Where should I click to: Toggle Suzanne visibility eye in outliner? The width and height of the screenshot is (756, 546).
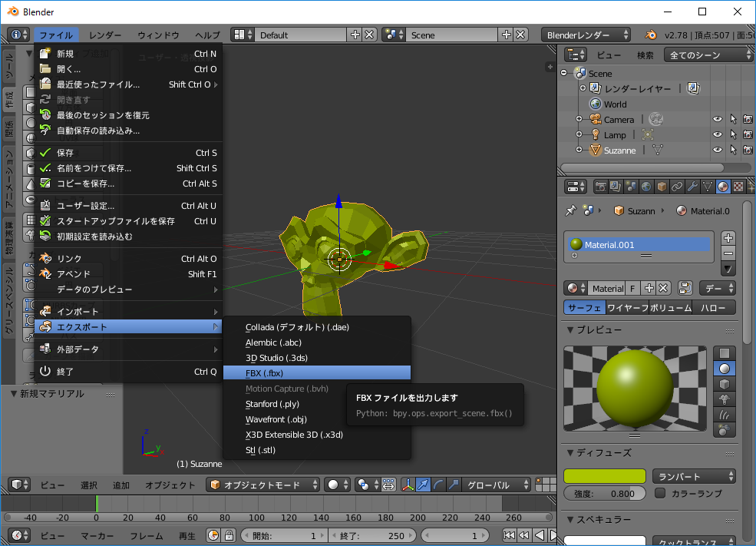pyautogui.click(x=718, y=150)
